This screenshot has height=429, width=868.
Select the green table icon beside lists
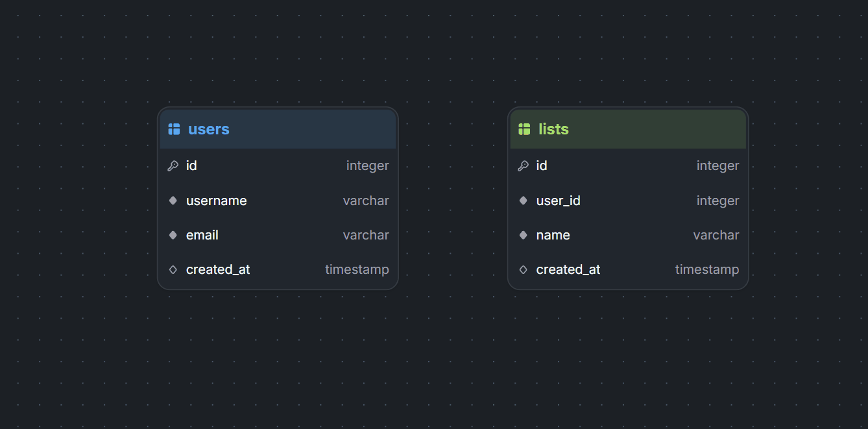(524, 129)
